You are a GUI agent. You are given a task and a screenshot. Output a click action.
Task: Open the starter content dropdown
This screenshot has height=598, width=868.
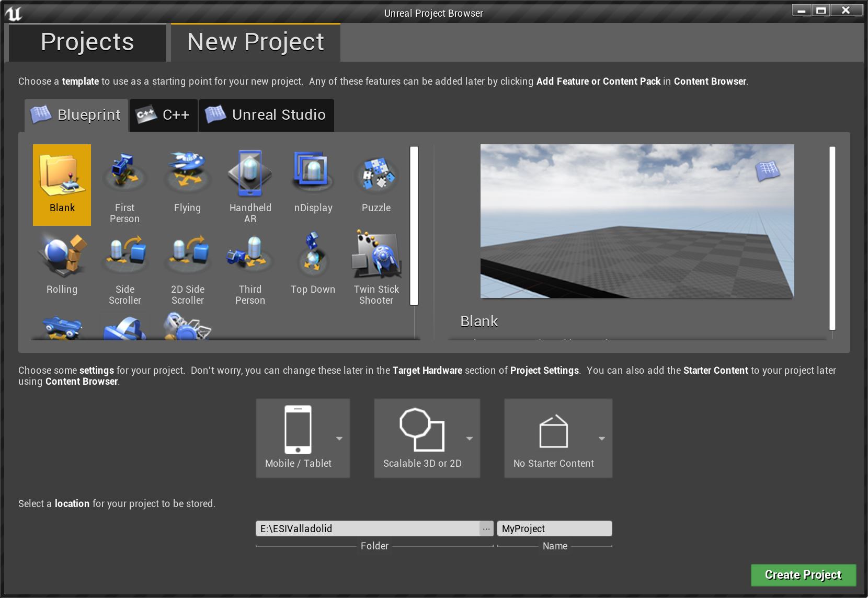coord(601,438)
